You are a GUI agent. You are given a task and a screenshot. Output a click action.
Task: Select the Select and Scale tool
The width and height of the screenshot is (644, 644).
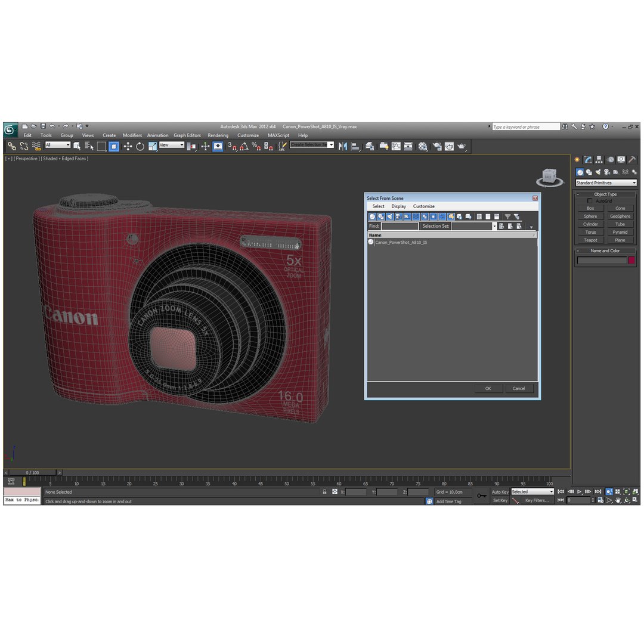(153, 146)
